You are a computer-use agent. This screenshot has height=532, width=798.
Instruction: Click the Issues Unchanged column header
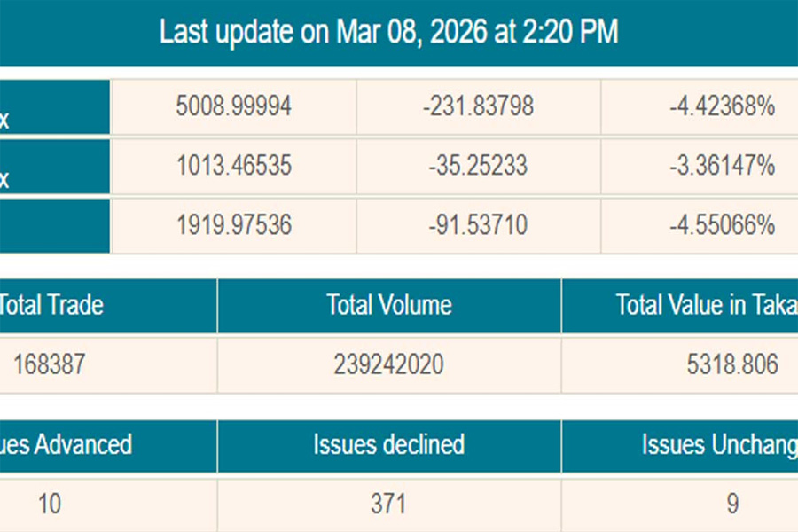point(718,445)
